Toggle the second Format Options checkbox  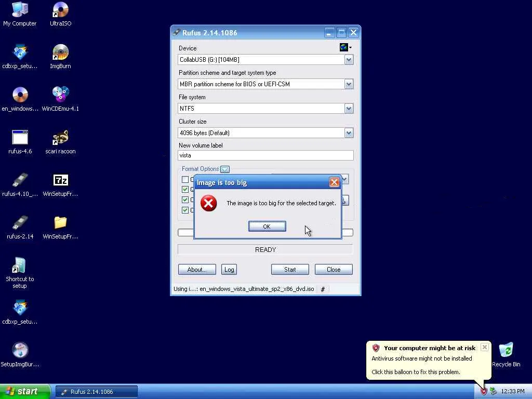click(185, 189)
